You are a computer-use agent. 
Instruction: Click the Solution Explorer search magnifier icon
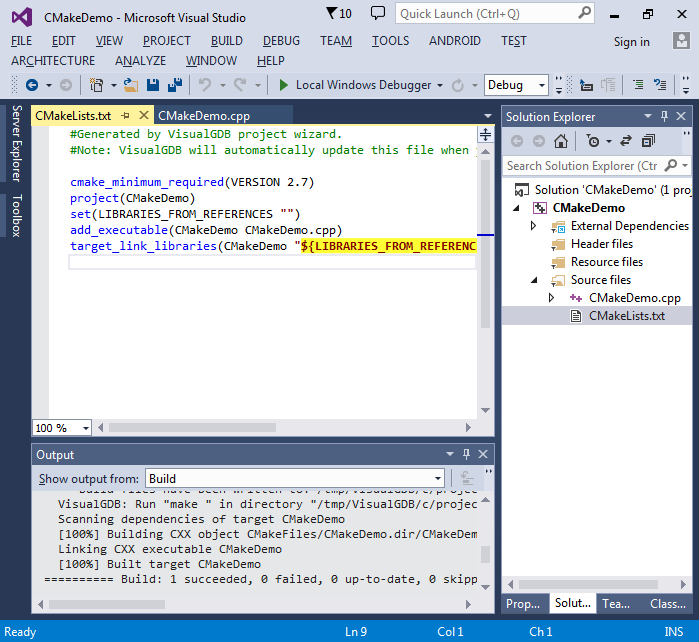pyautogui.click(x=670, y=165)
